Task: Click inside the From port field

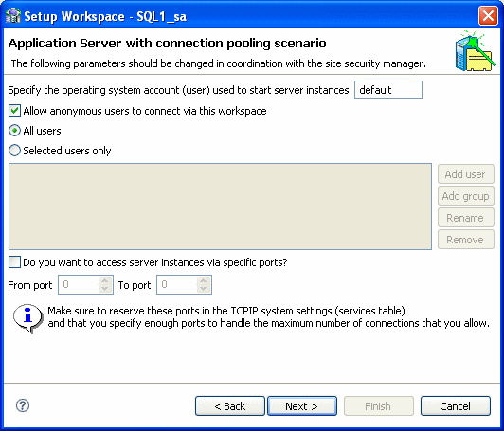Action: (x=79, y=284)
